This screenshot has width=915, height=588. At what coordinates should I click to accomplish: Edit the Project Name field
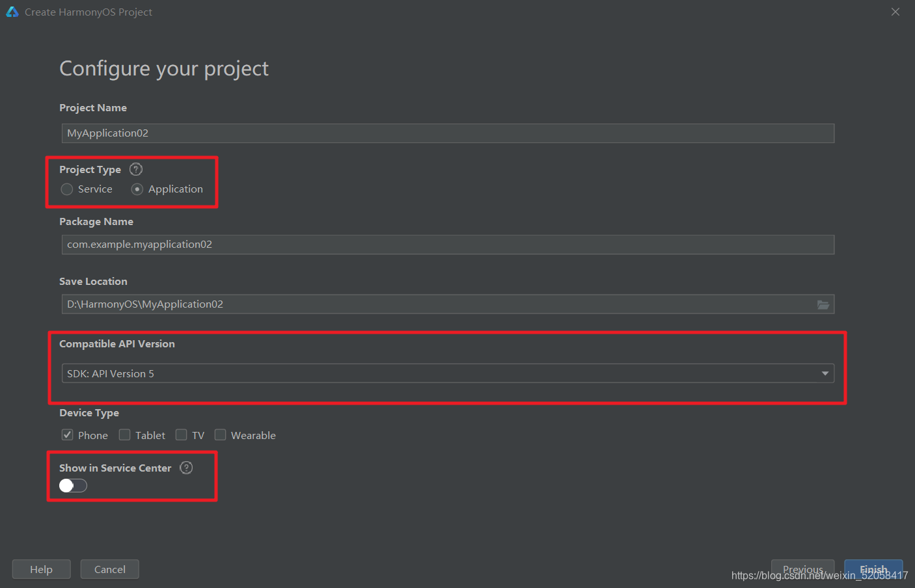click(x=448, y=133)
